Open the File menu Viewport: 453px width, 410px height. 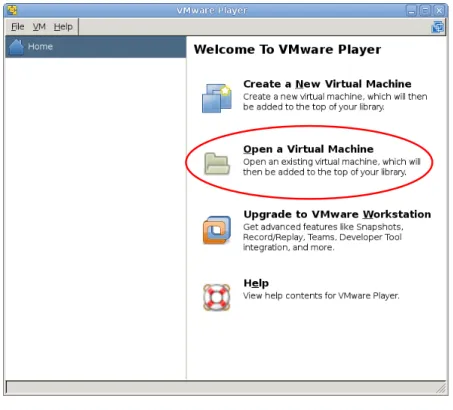click(x=18, y=27)
